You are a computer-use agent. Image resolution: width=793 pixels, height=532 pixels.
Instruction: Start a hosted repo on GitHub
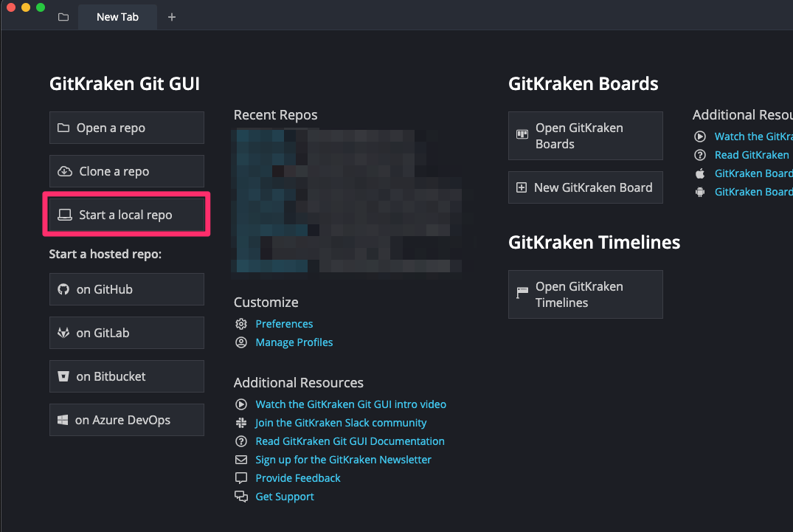126,289
